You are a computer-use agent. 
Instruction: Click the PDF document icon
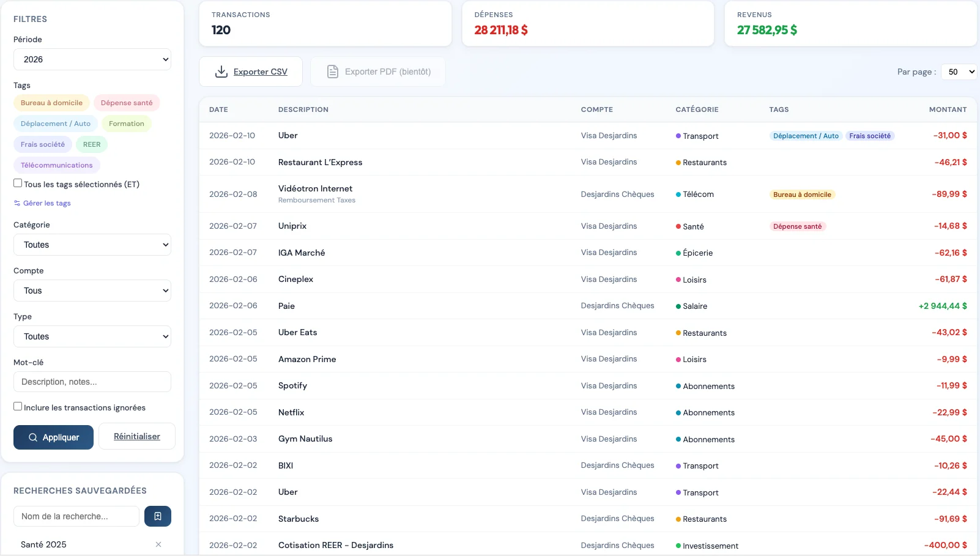(x=332, y=72)
